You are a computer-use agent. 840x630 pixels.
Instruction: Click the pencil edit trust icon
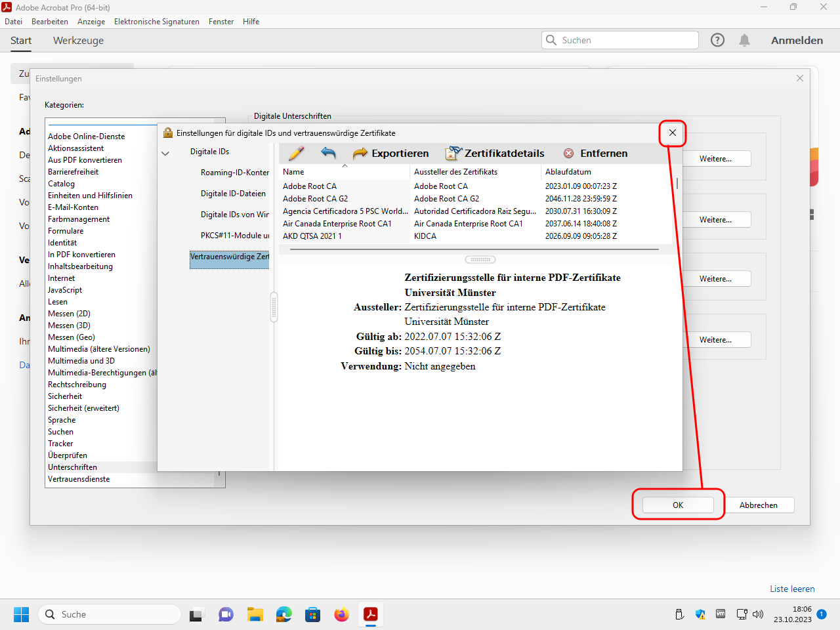296,154
